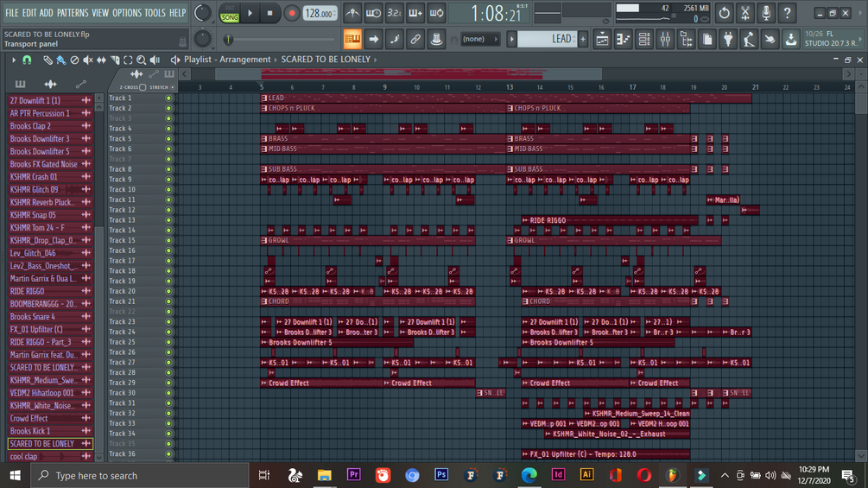Screen dimensions: 868x488
Task: Toggle the group link icon in toolbar
Action: pyautogui.click(x=415, y=39)
